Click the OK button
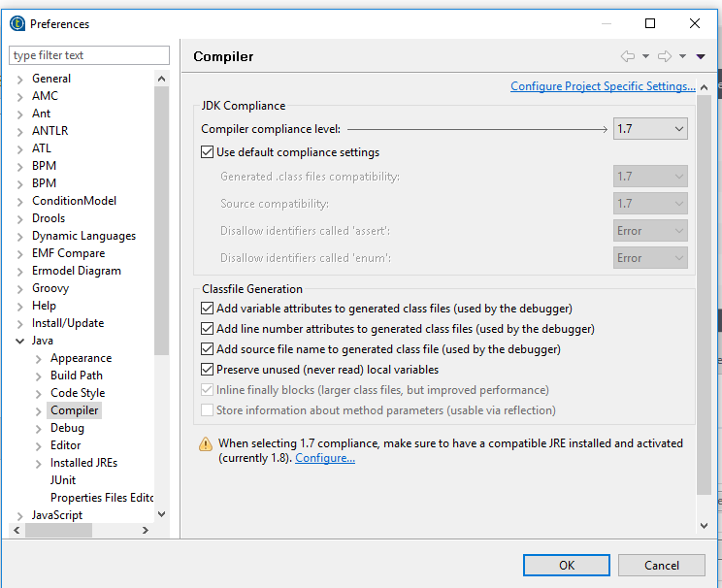This screenshot has width=722, height=588. point(566,565)
